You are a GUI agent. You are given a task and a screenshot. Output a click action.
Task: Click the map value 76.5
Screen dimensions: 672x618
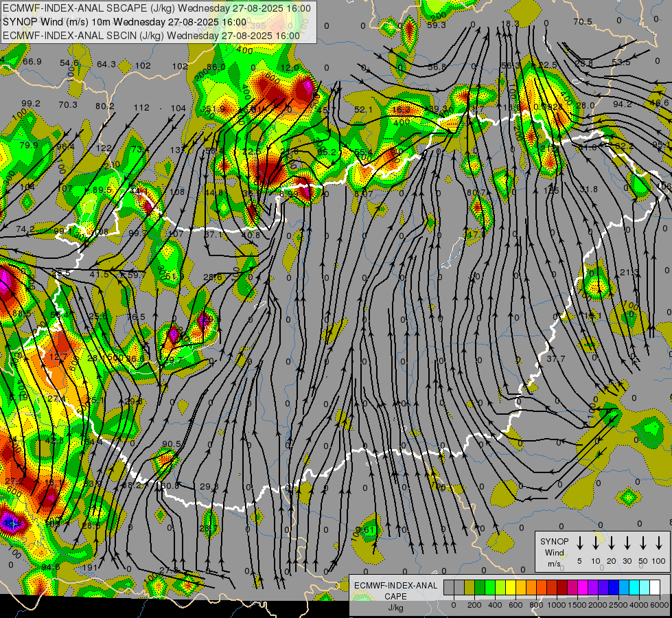click(x=136, y=317)
